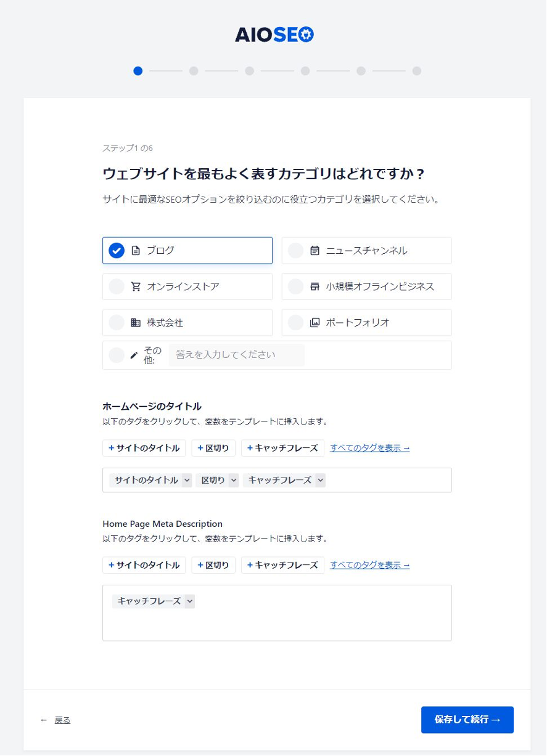The height and width of the screenshot is (756, 547).
Task: Click the corporation building icon
Action: [x=136, y=322]
